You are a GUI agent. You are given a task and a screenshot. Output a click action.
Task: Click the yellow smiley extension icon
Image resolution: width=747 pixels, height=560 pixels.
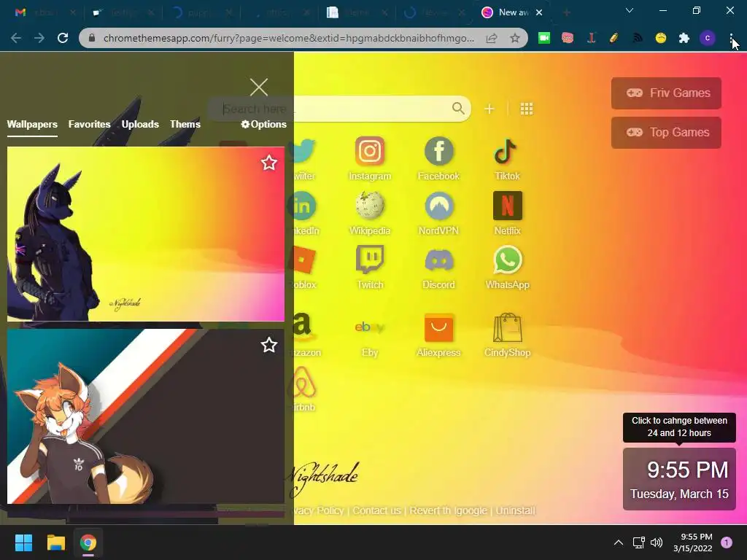tap(661, 38)
